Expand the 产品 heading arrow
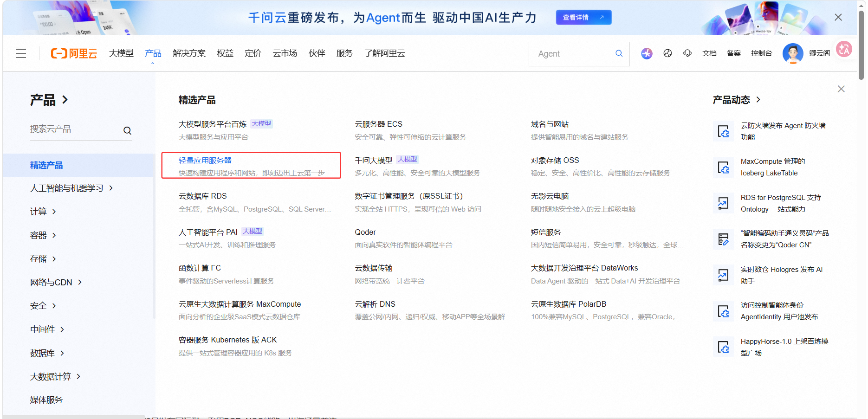868x419 pixels. click(65, 99)
